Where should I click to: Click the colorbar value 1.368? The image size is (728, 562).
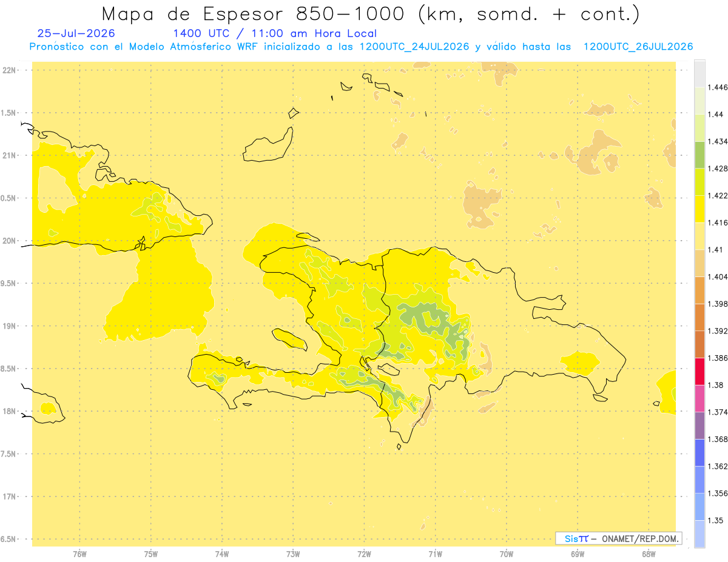click(x=717, y=439)
